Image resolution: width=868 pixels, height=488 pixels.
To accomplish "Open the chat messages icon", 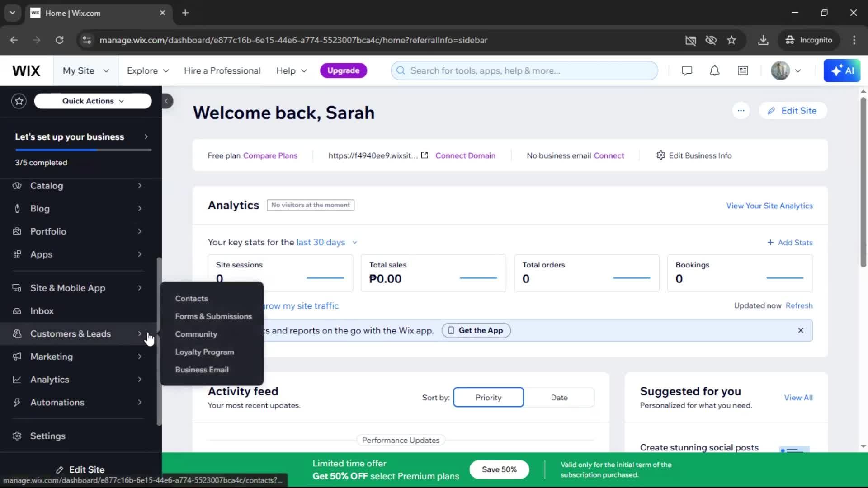I will pyautogui.click(x=687, y=70).
